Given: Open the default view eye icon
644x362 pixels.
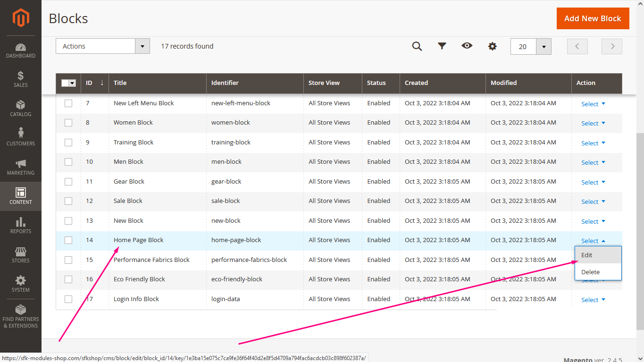Looking at the screenshot, I should click(x=467, y=46).
